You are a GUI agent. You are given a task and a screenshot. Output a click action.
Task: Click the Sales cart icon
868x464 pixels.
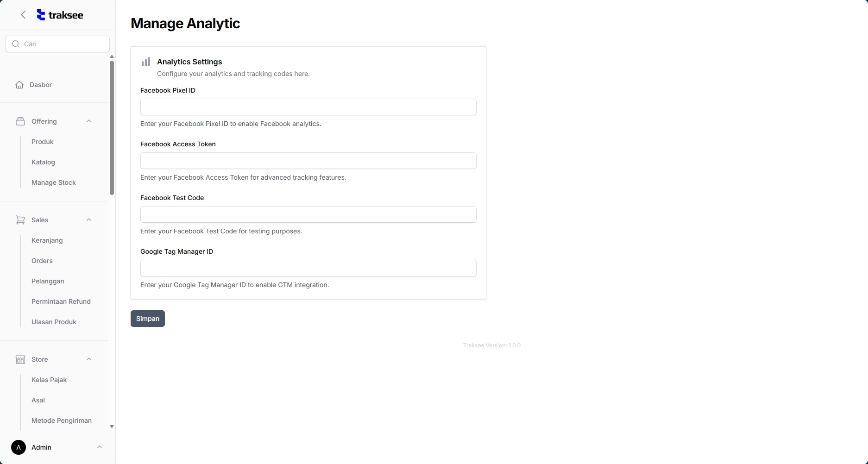tap(20, 220)
